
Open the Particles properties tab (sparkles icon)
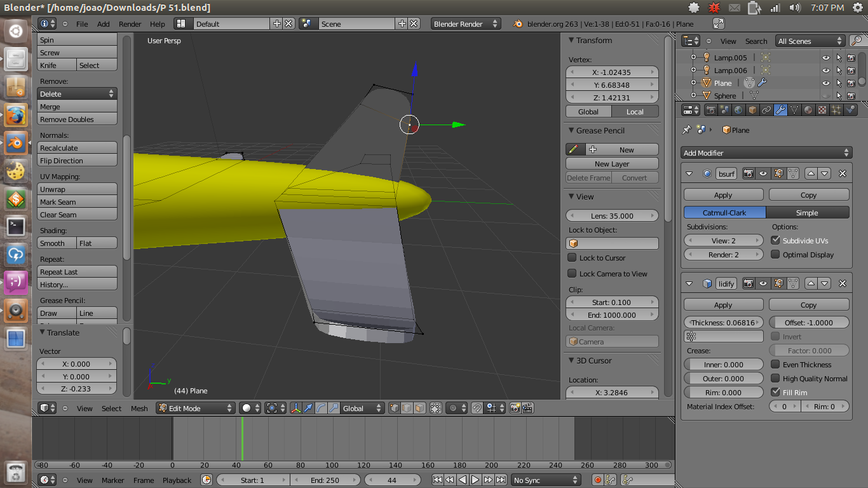click(836, 109)
